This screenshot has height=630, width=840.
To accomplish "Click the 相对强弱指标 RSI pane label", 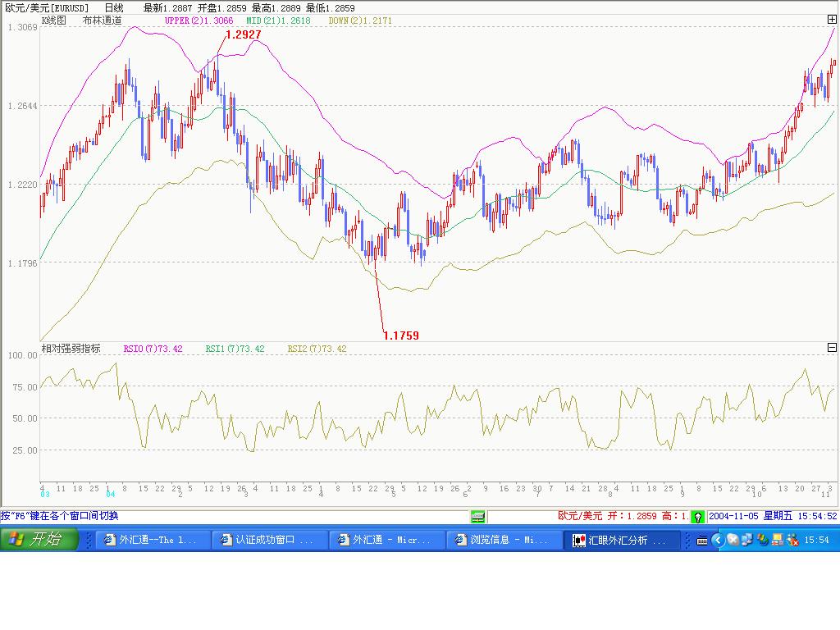I will 71,348.
